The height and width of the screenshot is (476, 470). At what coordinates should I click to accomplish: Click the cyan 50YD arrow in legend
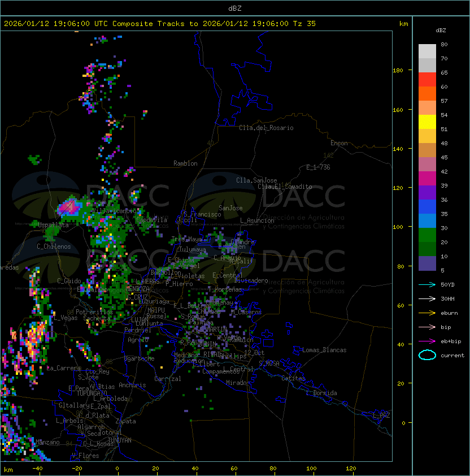(x=427, y=285)
